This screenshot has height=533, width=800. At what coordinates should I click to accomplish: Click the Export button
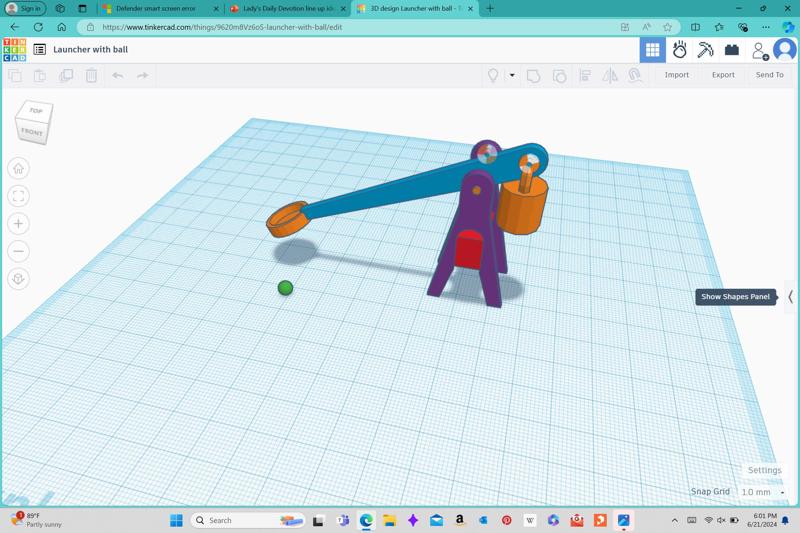[x=723, y=75]
